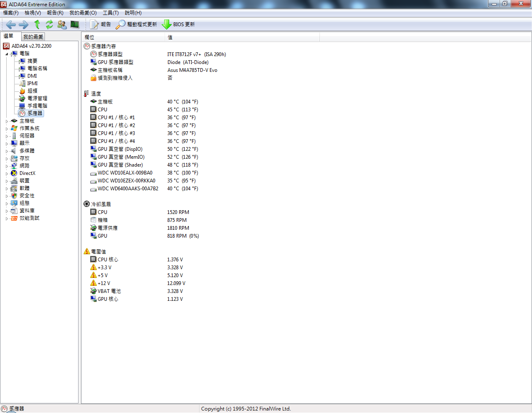Click the 818 RPM (0%) value
Viewport: 532px width, 413px height.
(x=183, y=236)
